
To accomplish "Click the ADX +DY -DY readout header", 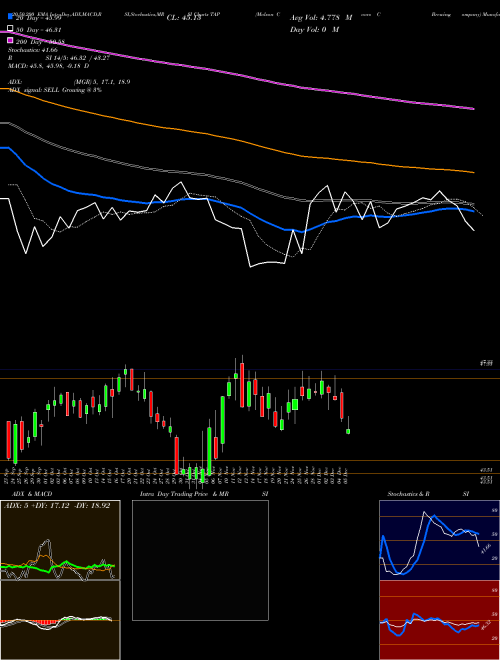I will 57,505.
